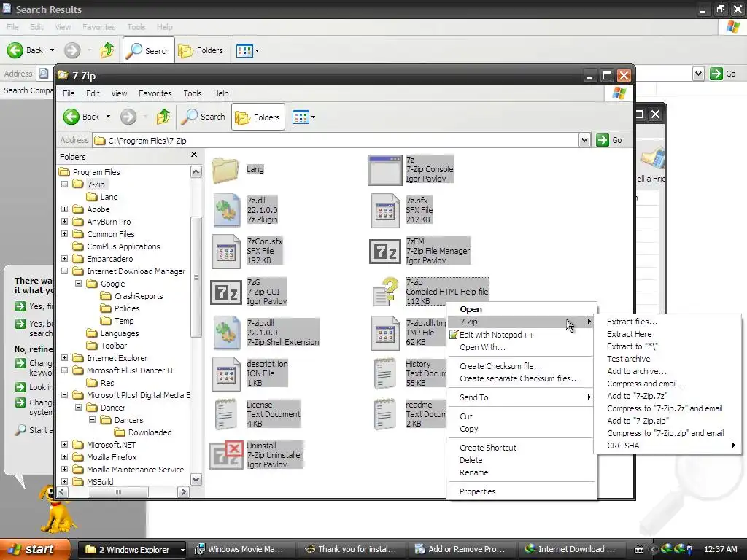
Task: Click Go button in 7-Zip window
Action: (x=610, y=140)
